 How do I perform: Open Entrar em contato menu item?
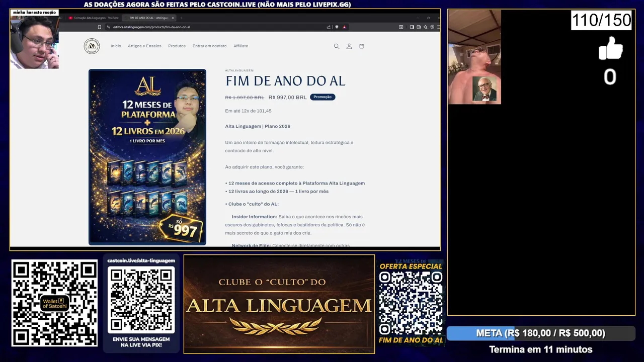209,46
